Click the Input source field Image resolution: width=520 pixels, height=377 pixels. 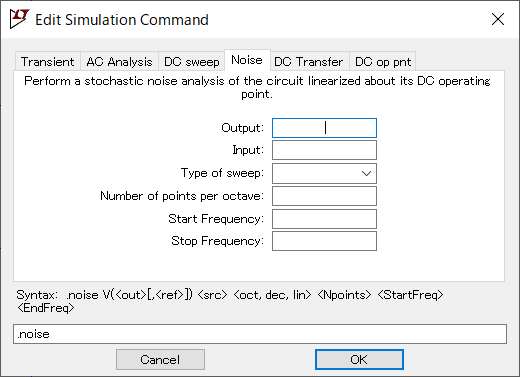[x=324, y=150]
